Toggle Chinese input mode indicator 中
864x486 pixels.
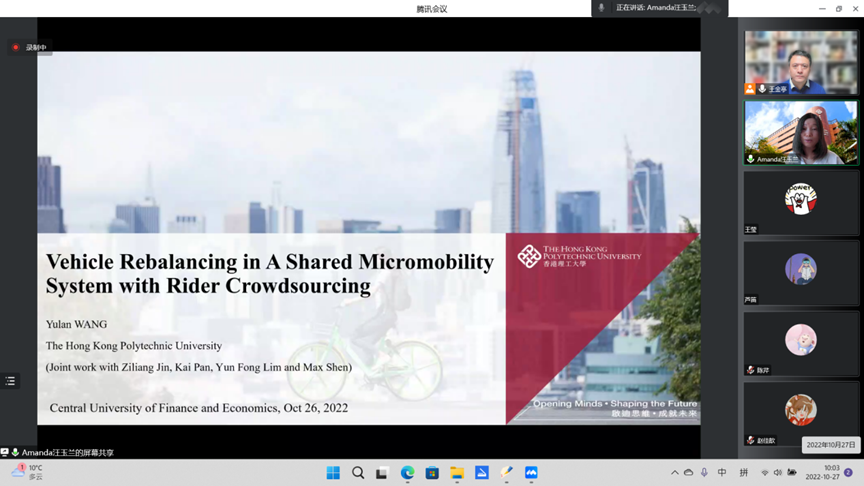click(721, 473)
